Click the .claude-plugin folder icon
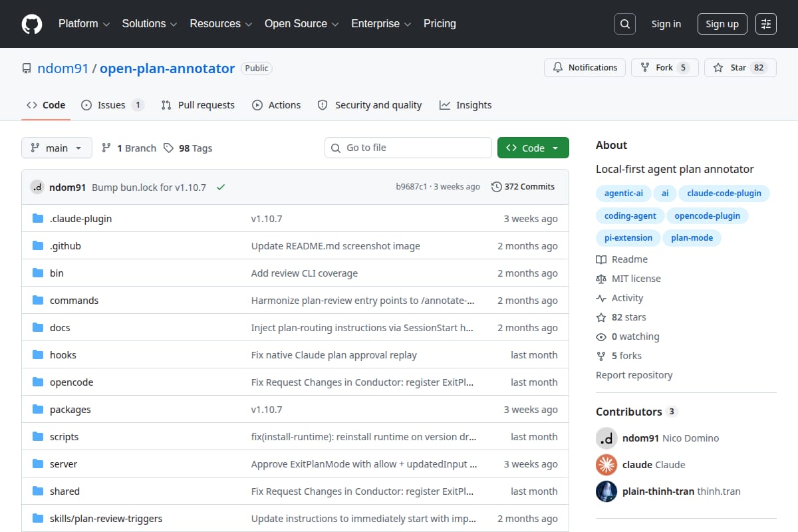Screen dimensions: 798x532 pyautogui.click(x=38, y=219)
